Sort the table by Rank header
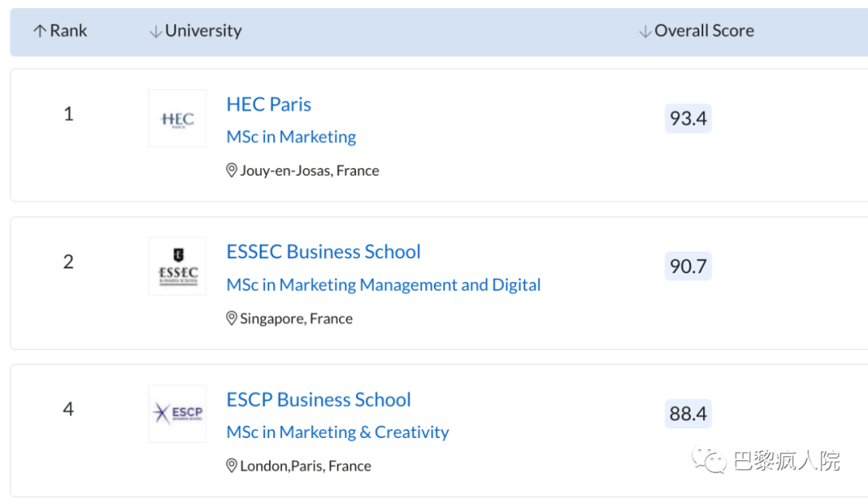The image size is (868, 499). pos(68,31)
